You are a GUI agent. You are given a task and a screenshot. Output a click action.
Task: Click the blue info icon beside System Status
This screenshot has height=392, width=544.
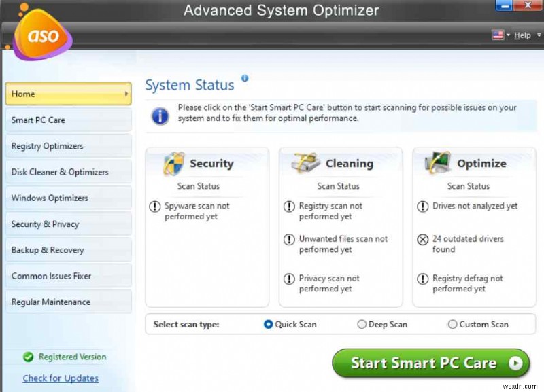[244, 77]
